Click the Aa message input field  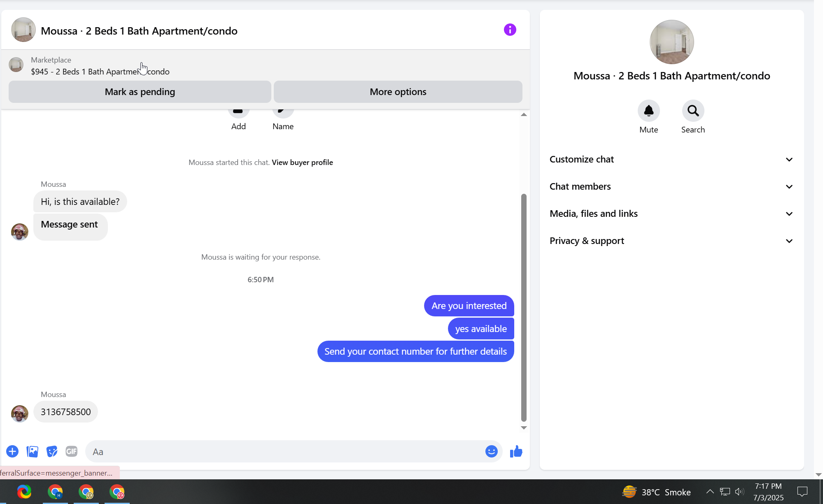coord(284,451)
